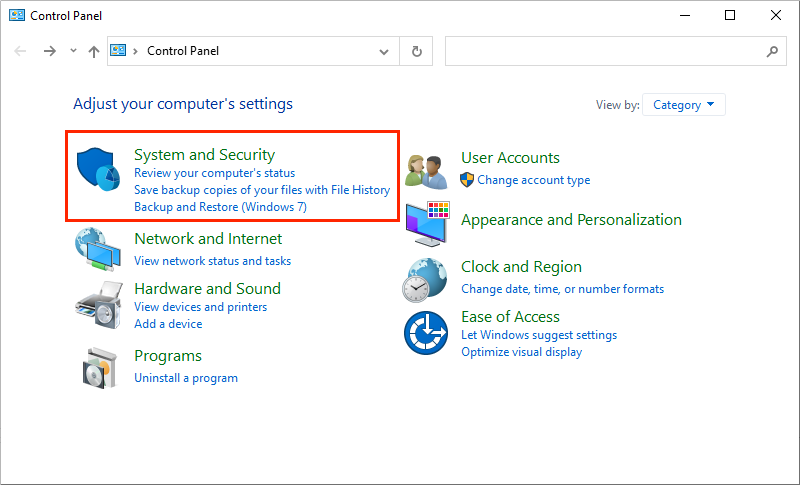Image resolution: width=800 pixels, height=485 pixels.
Task: Click the shield icon beside Change account type
Action: [467, 180]
